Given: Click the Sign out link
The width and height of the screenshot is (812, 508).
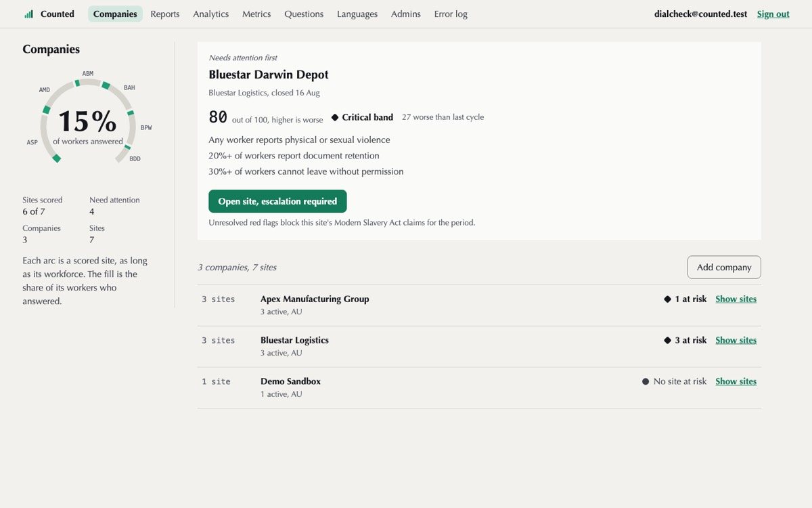Looking at the screenshot, I should pyautogui.click(x=773, y=14).
